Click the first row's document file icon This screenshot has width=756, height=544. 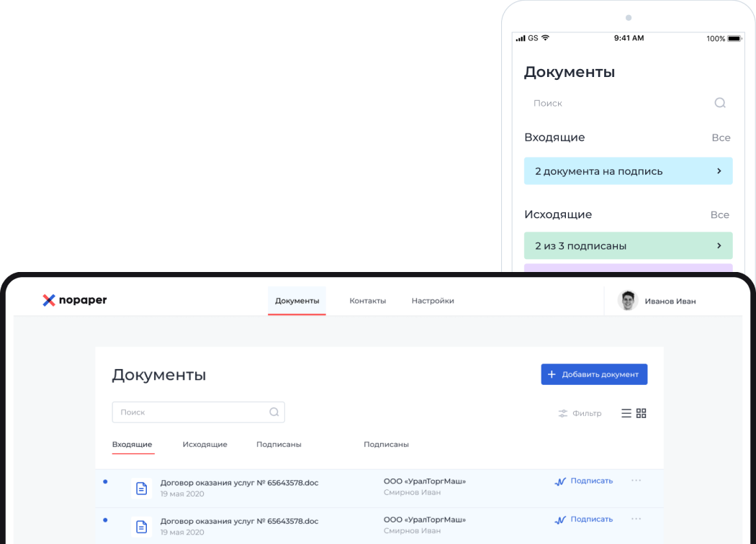pyautogui.click(x=142, y=488)
